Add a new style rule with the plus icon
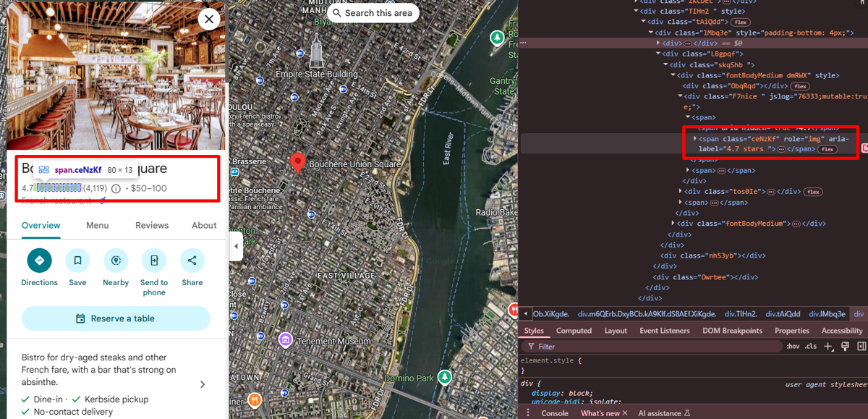The width and height of the screenshot is (868, 419). (x=828, y=346)
